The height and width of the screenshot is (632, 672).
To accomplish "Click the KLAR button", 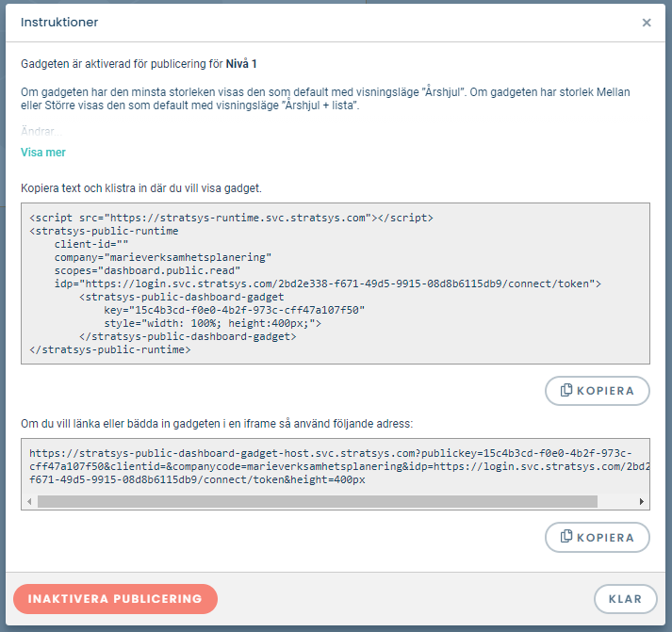I will pyautogui.click(x=625, y=599).
